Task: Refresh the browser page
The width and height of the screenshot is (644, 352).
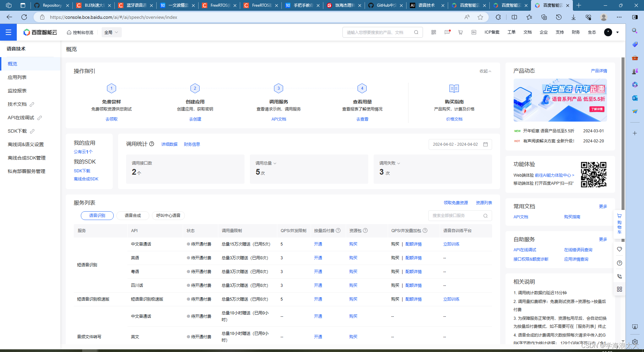Action: (x=24, y=17)
